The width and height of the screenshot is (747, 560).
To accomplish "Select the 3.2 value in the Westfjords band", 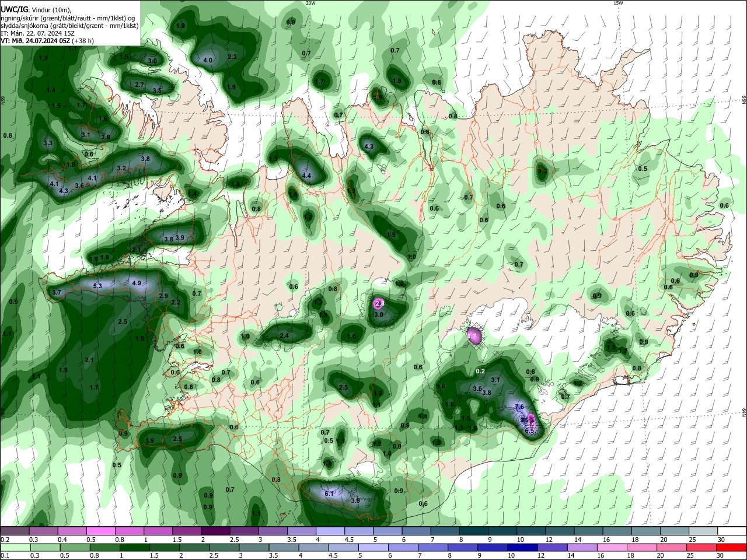I will [x=121, y=168].
